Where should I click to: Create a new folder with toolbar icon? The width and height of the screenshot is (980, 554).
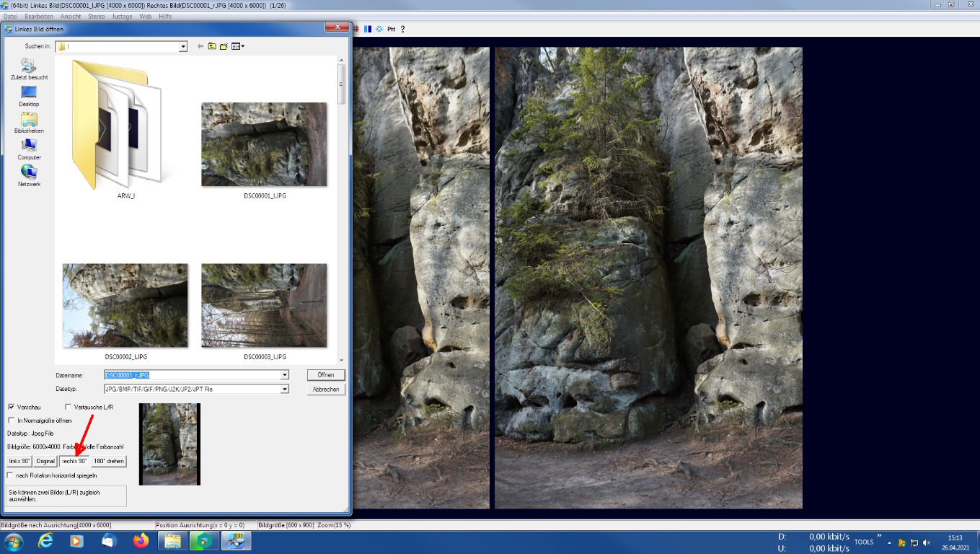pos(224,46)
